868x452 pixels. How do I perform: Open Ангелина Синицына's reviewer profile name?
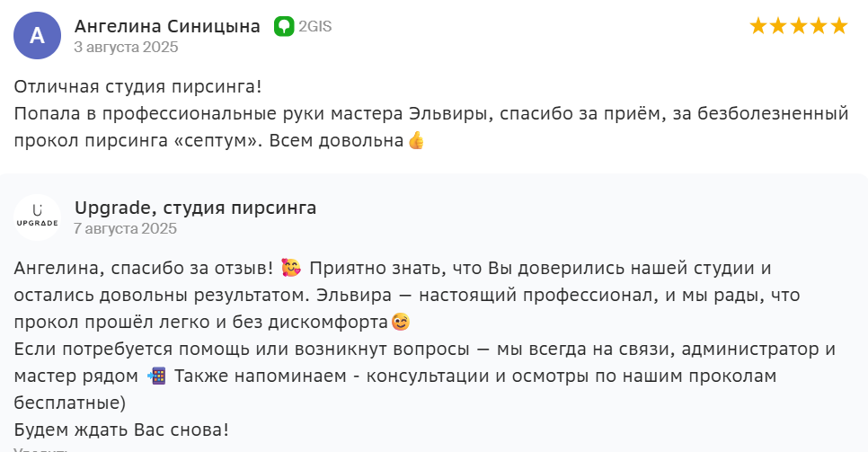[x=167, y=26]
